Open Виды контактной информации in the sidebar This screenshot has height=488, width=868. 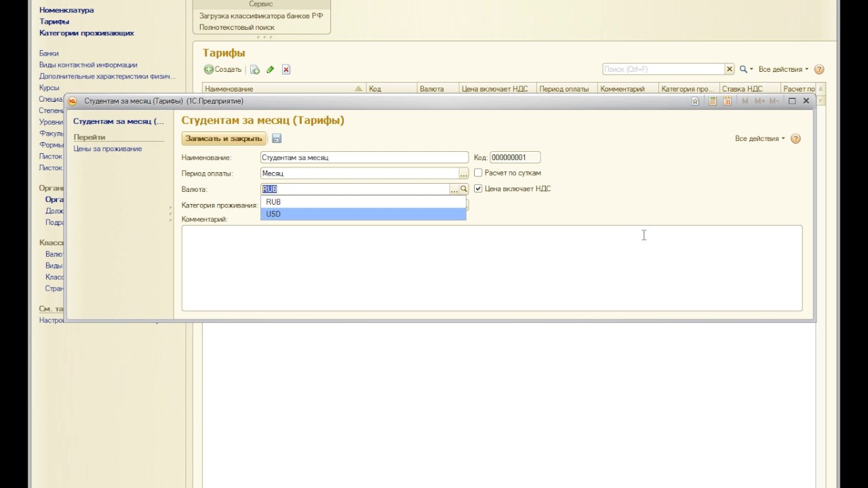[88, 65]
